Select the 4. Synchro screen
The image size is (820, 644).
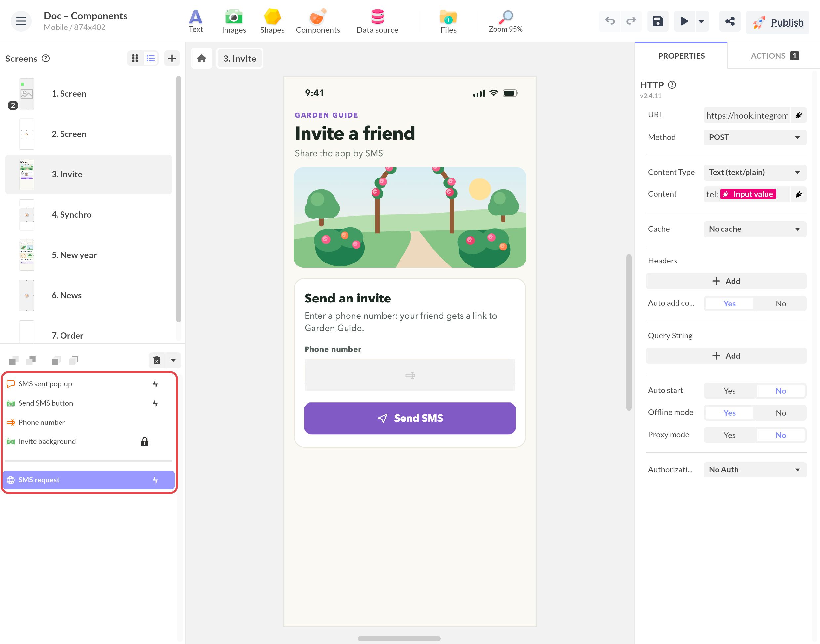(x=89, y=215)
